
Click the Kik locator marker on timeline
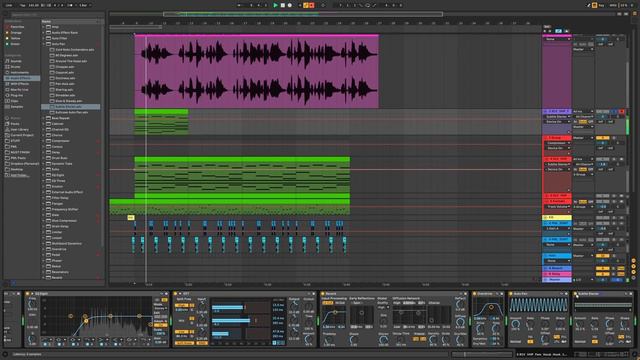click(131, 218)
